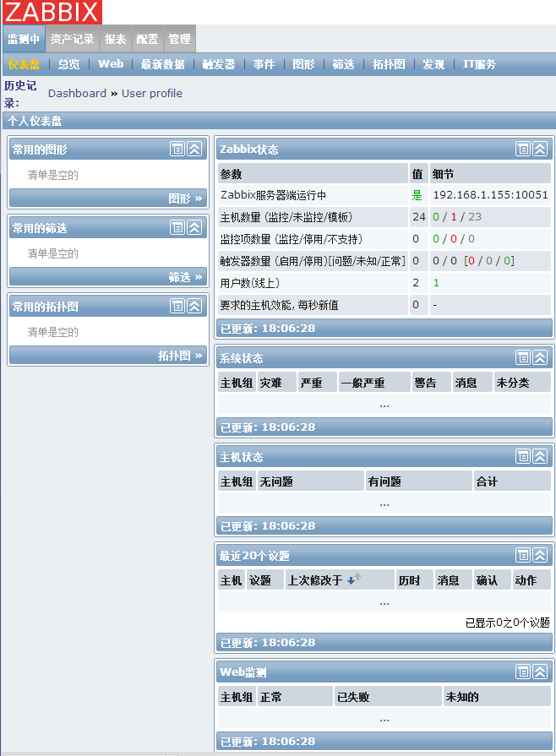Select the 监测中 main tab

pos(24,39)
